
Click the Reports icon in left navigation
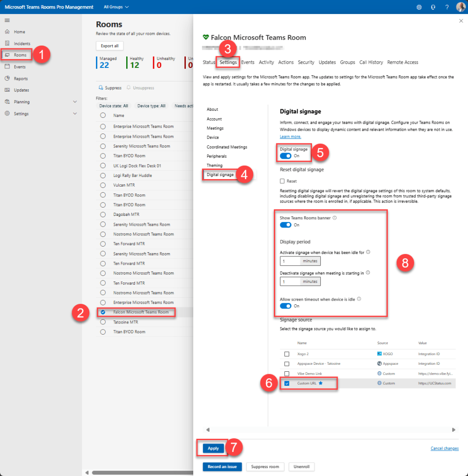(7, 79)
